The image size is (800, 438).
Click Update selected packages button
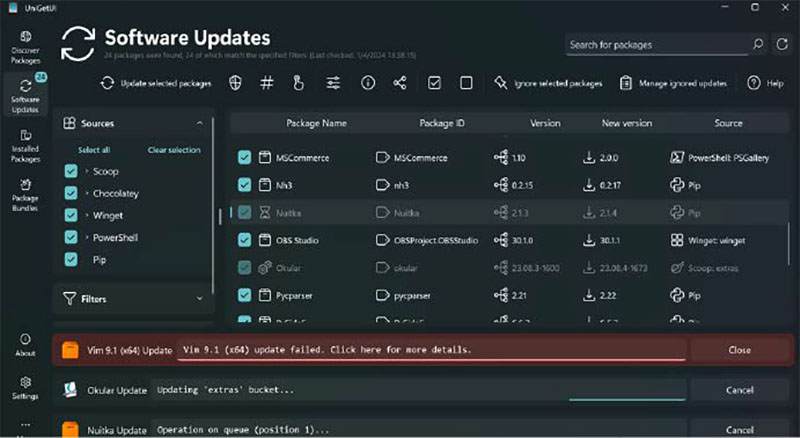pyautogui.click(x=156, y=83)
